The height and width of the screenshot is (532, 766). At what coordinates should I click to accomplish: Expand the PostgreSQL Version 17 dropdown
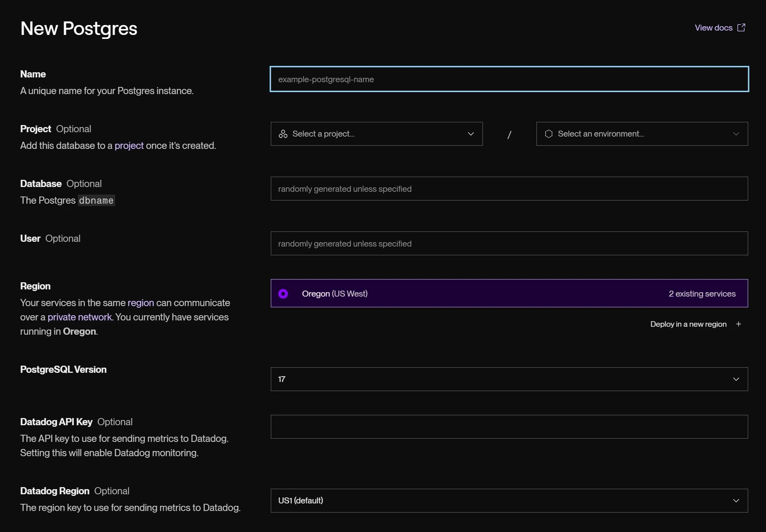pyautogui.click(x=509, y=379)
